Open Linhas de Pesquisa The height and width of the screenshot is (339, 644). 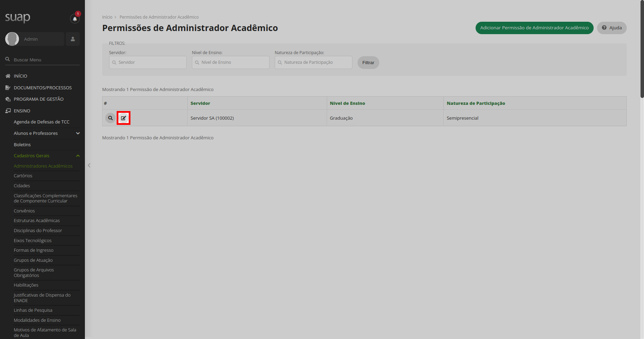click(33, 310)
